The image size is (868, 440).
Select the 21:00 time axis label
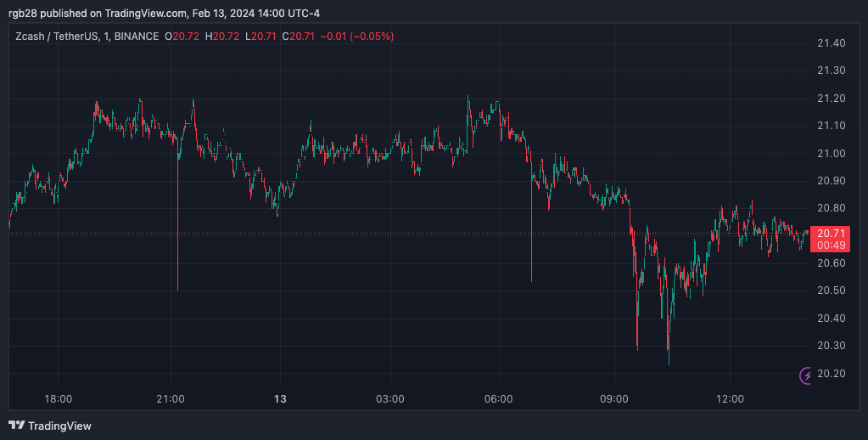tap(171, 398)
